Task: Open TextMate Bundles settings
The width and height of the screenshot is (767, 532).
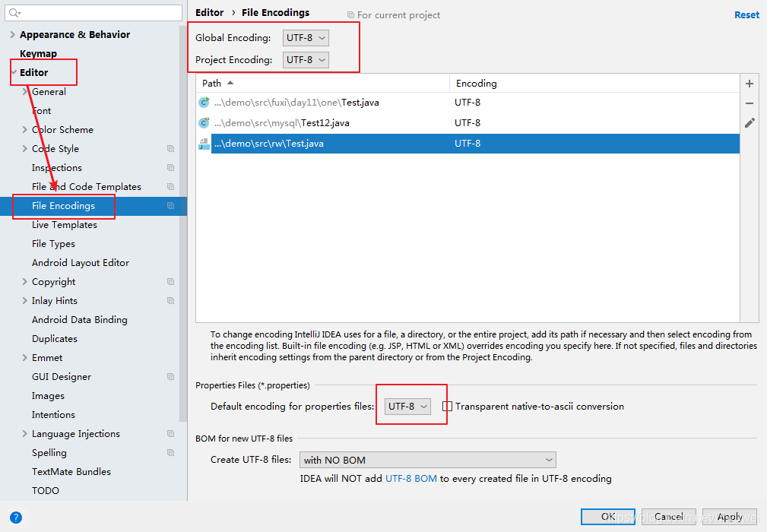Action: pyautogui.click(x=71, y=472)
